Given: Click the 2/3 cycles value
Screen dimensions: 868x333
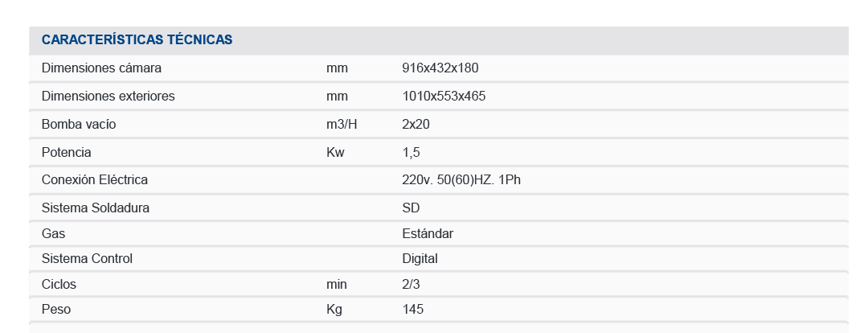Looking at the screenshot, I should click(x=411, y=284).
